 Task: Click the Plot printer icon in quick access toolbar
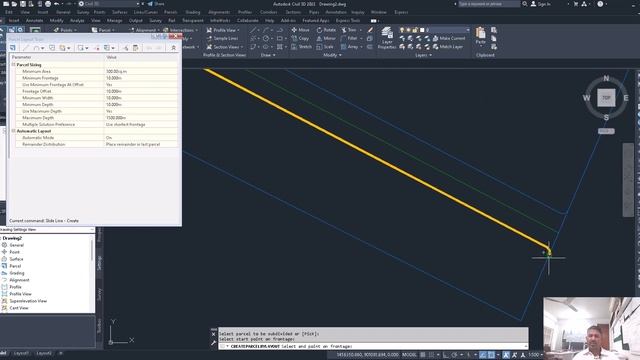48,4
